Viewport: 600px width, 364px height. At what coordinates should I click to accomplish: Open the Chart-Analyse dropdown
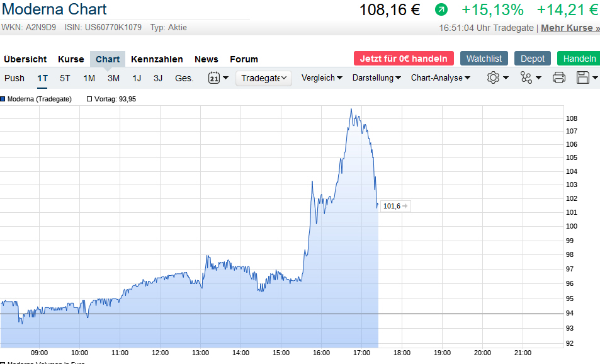tap(441, 77)
